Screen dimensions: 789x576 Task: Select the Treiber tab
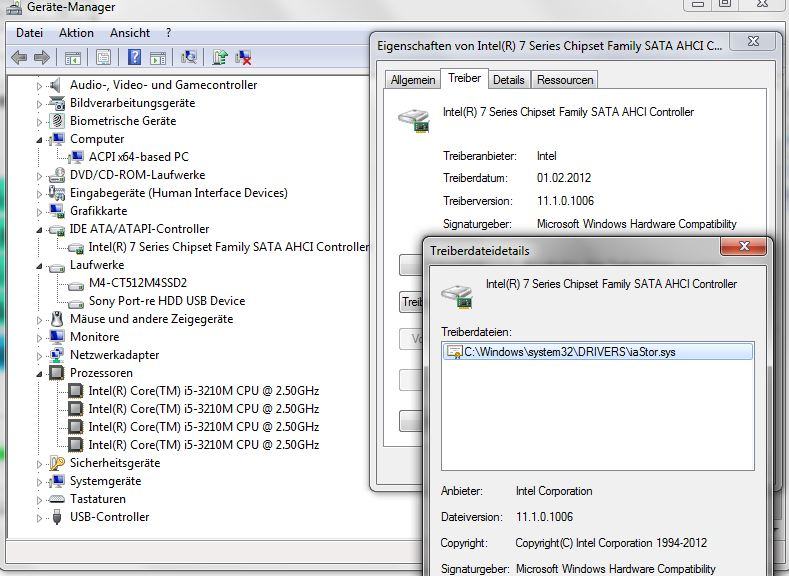[464, 78]
